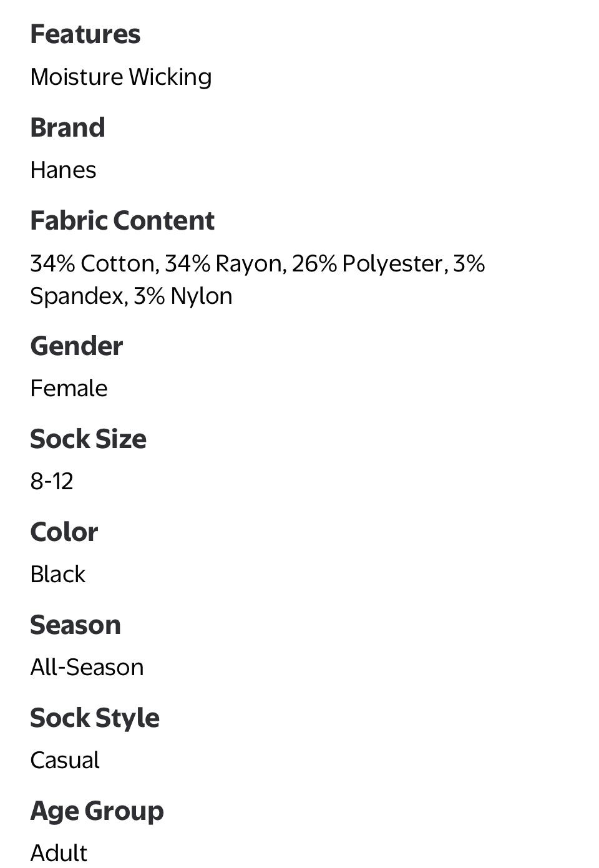Click the Sock Size heading
This screenshot has height=868, width=599.
pos(88,439)
